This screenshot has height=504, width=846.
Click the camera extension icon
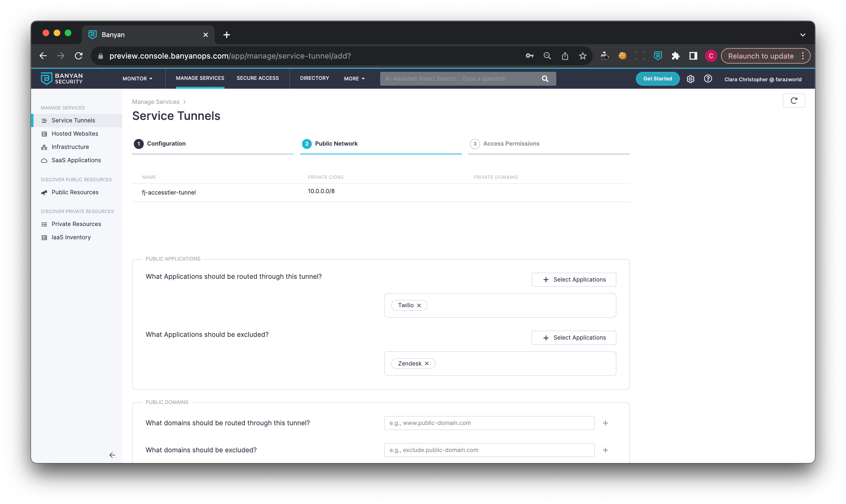(x=604, y=56)
